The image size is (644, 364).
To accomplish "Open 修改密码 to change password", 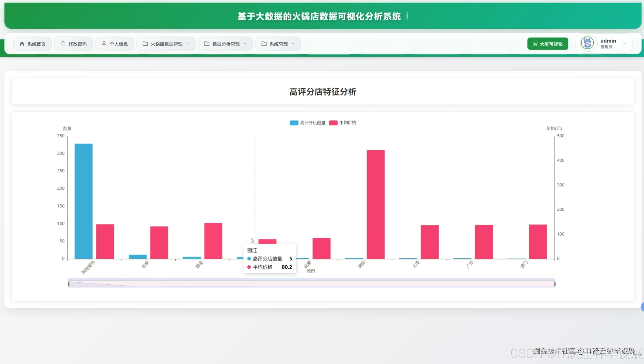I will (73, 43).
